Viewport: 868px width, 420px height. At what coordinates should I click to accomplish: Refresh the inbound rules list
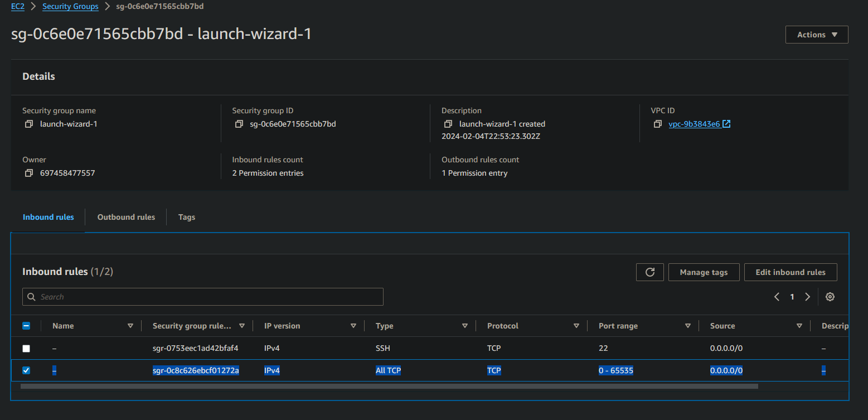[x=649, y=272]
